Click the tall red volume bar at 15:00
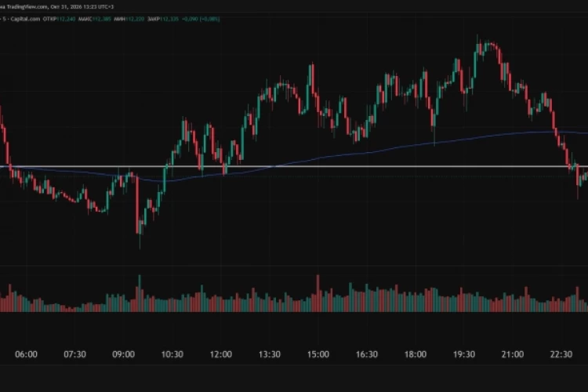The image size is (588, 392). point(318,293)
